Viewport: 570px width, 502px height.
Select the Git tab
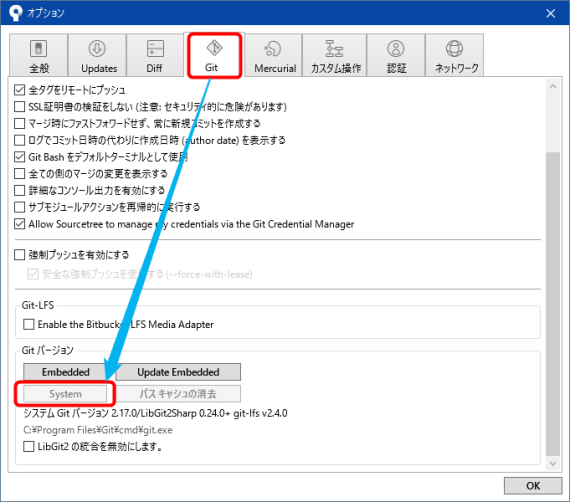[214, 55]
